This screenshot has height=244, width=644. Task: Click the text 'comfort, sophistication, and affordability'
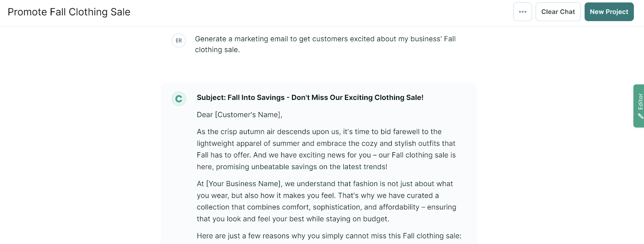coord(333,207)
